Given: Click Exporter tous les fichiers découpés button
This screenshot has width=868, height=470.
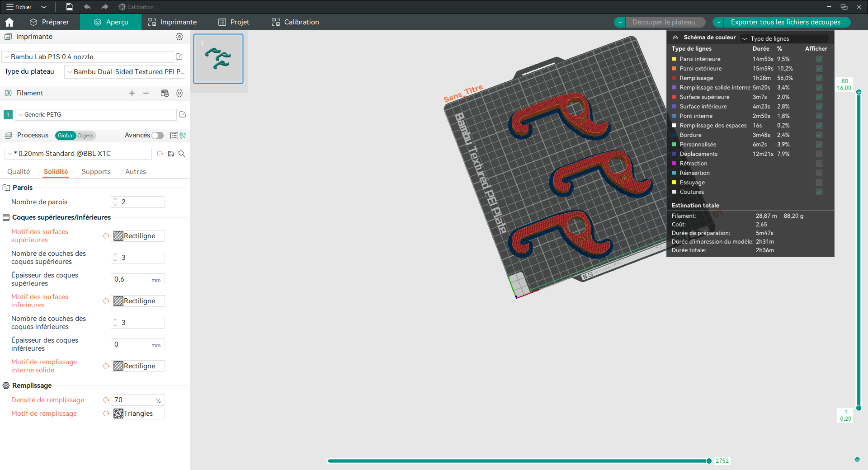Looking at the screenshot, I should point(785,22).
